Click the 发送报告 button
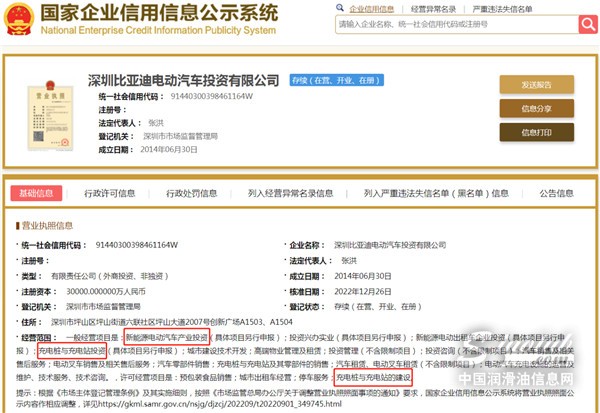Screen dimensions: 600x413 point(536,85)
